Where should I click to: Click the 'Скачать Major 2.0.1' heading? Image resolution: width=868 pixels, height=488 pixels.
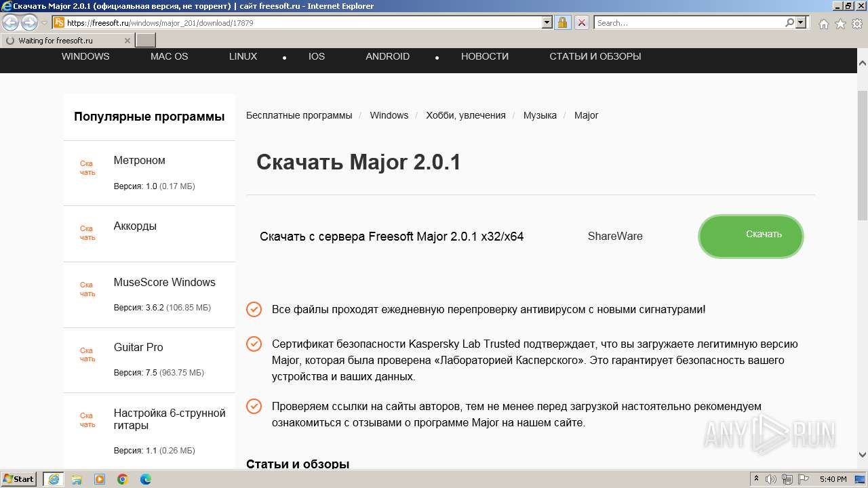[359, 163]
